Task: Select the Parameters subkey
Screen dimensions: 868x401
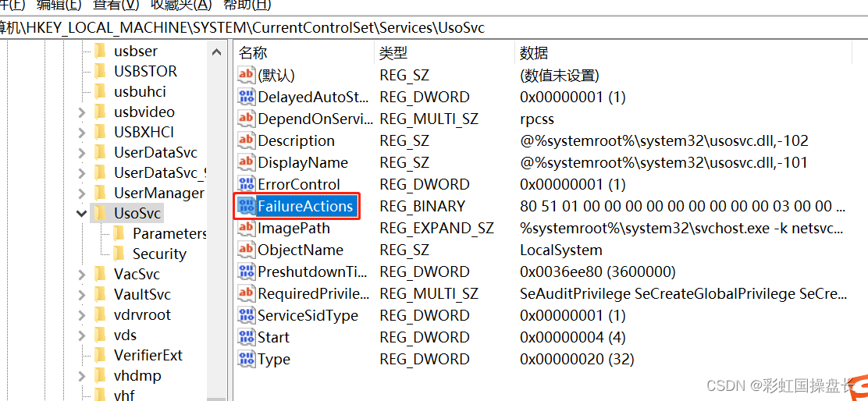Action: click(169, 233)
